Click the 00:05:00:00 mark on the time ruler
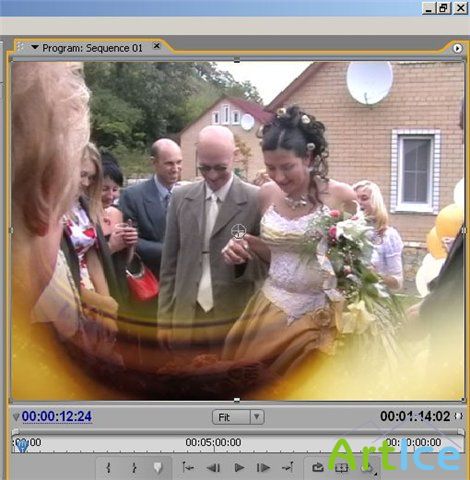Screen dimensions: 470x480 pos(213,442)
